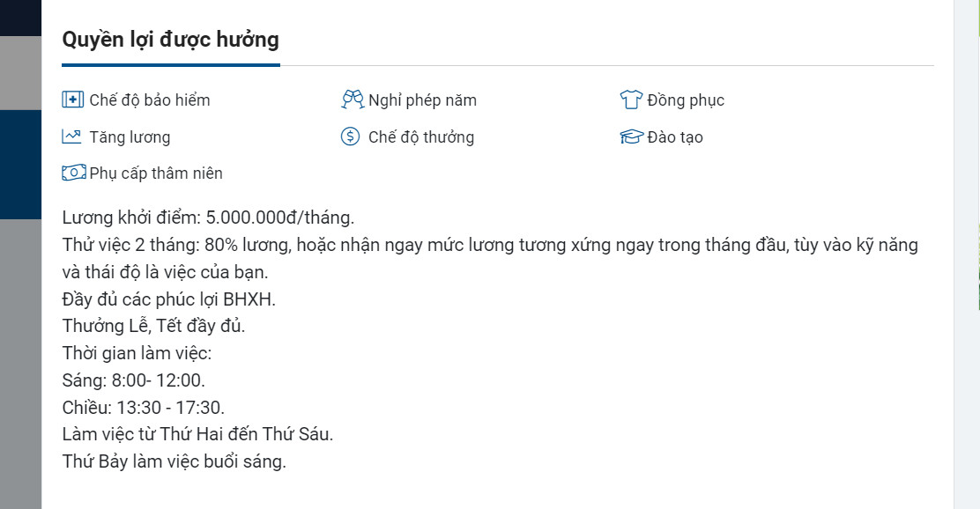Click the rising chart salary increase icon
This screenshot has width=980, height=509.
(x=72, y=136)
